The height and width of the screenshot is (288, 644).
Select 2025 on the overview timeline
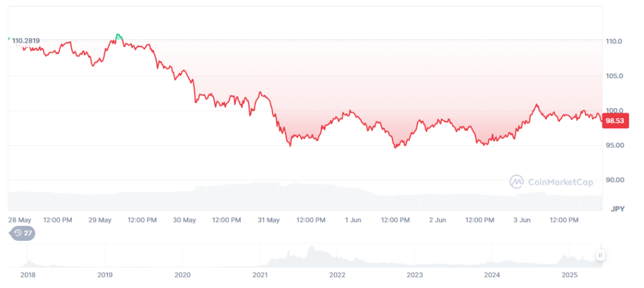coord(569,275)
